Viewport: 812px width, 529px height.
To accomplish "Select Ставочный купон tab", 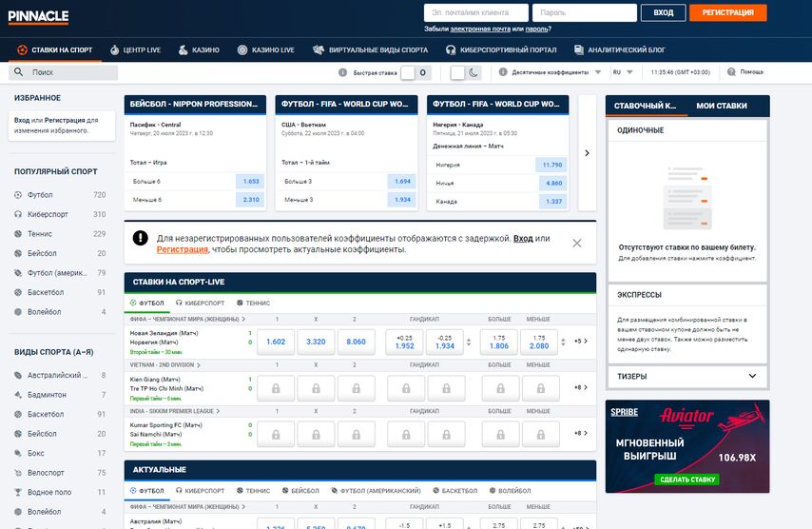I will pyautogui.click(x=646, y=106).
